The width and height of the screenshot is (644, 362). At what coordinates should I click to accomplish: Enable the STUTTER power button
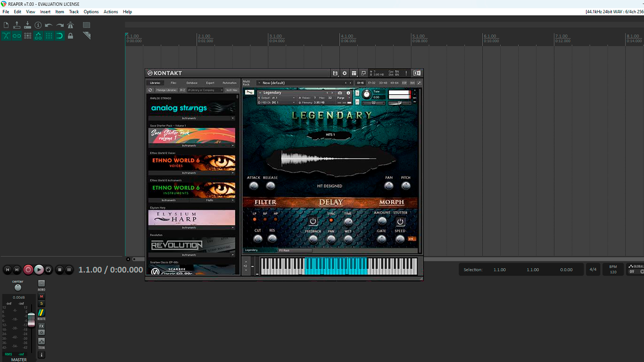pyautogui.click(x=400, y=222)
